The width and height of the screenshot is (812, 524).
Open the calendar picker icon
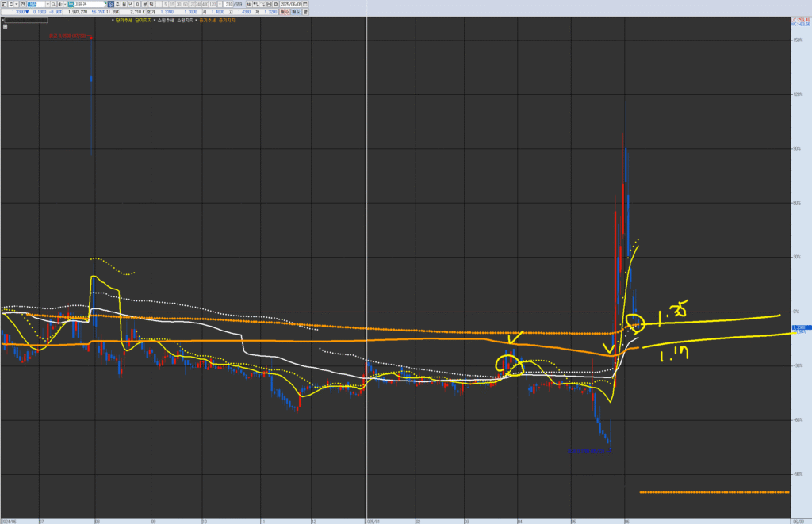305,4
